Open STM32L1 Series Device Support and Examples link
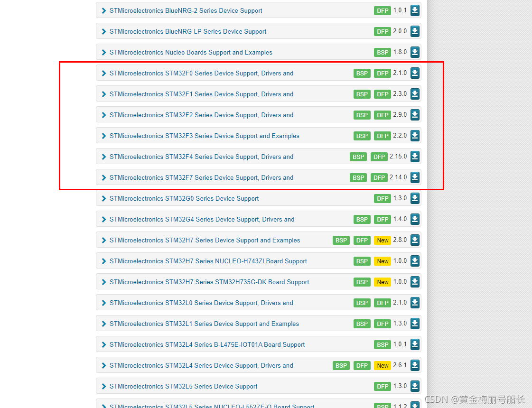Image resolution: width=532 pixels, height=408 pixels. click(204, 324)
